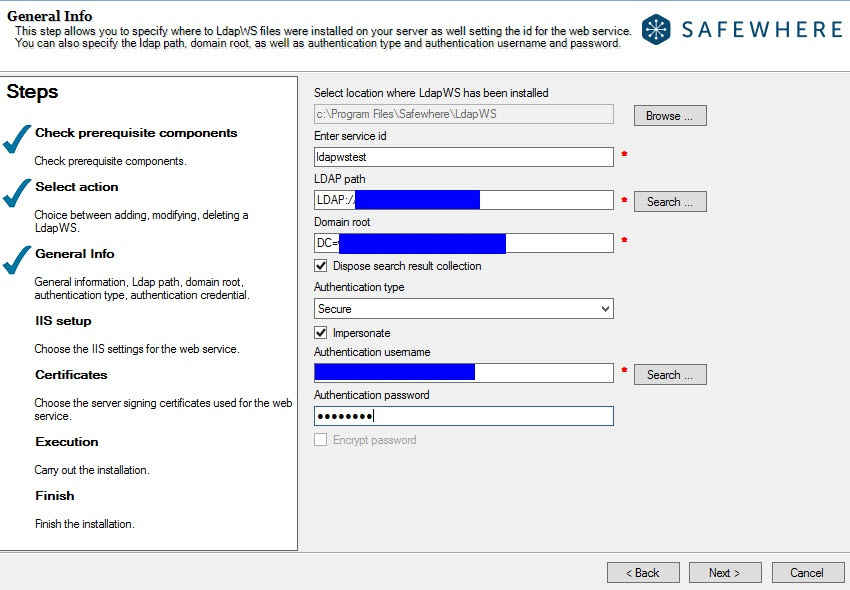Cancel the installation wizard
The width and height of the screenshot is (850, 590).
click(x=806, y=573)
